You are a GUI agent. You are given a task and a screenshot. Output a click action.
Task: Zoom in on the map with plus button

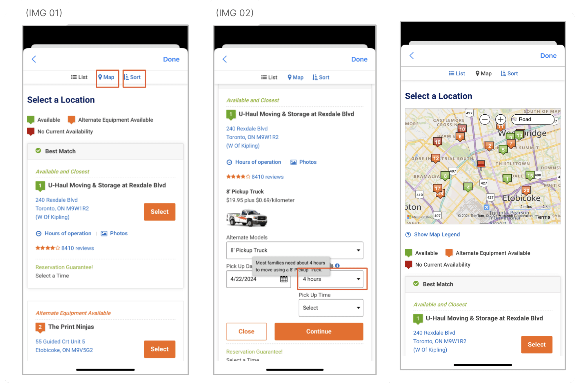(x=501, y=119)
